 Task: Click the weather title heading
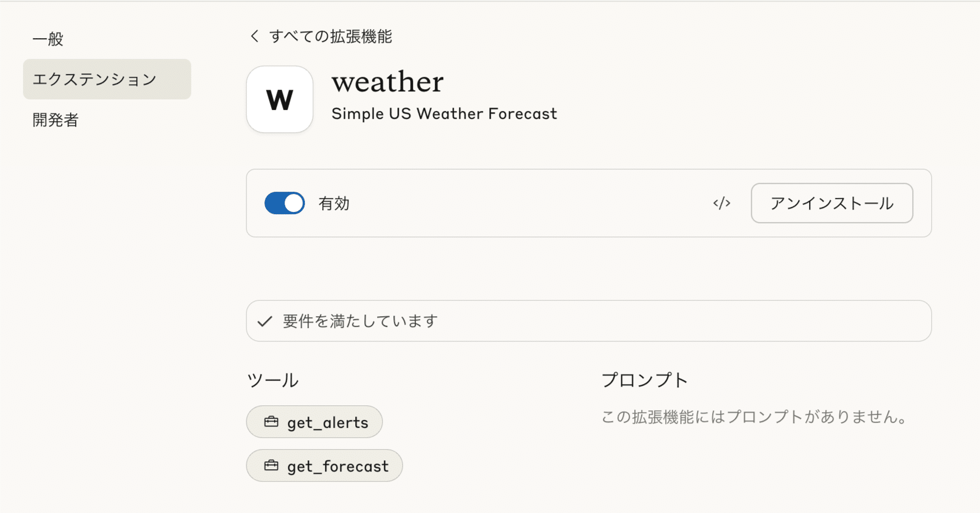click(x=387, y=82)
